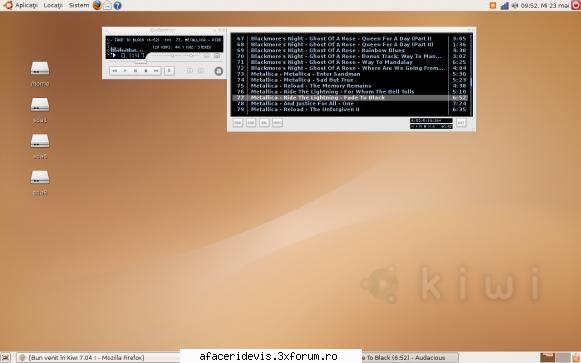This screenshot has height=363, width=581.
Task: Skip to next track in Audacious
Action: click(x=156, y=71)
